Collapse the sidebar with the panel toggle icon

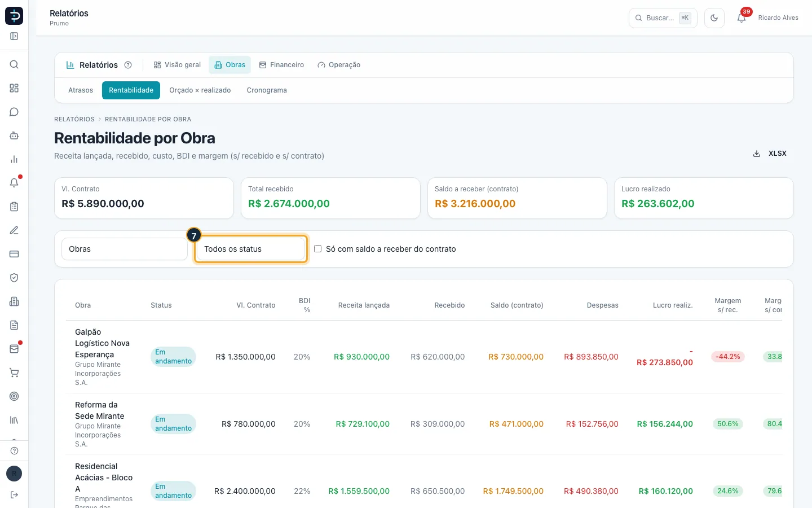[14, 36]
